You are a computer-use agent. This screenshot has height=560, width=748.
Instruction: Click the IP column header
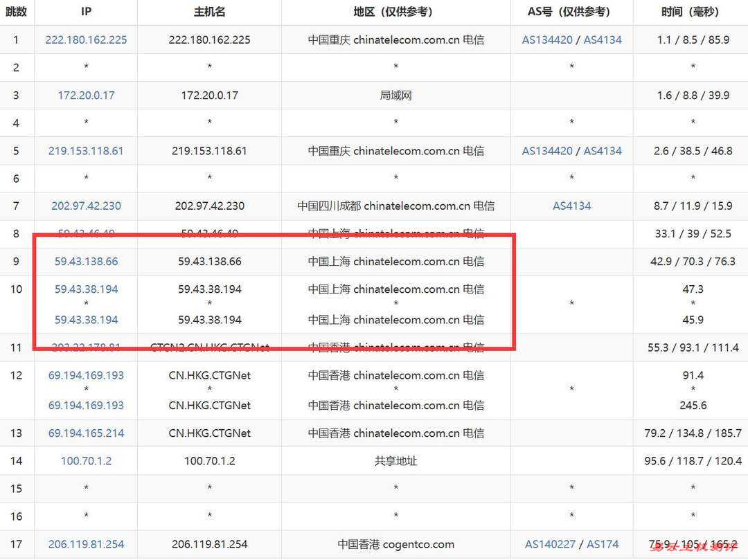86,12
